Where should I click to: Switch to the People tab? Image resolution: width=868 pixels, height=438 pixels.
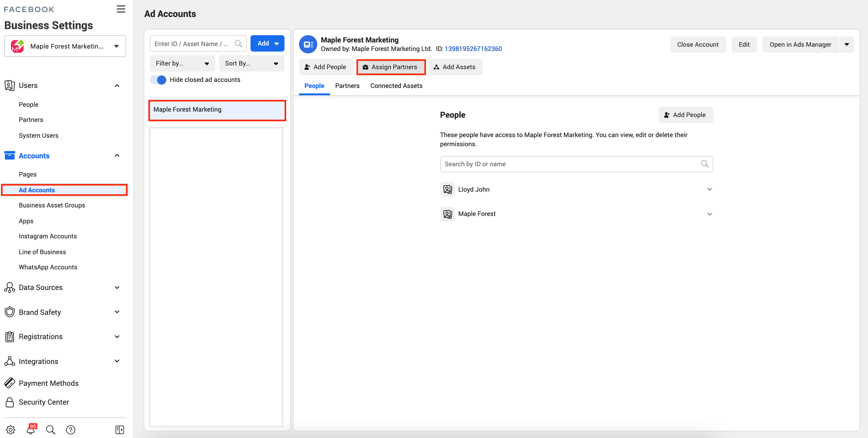pyautogui.click(x=314, y=86)
